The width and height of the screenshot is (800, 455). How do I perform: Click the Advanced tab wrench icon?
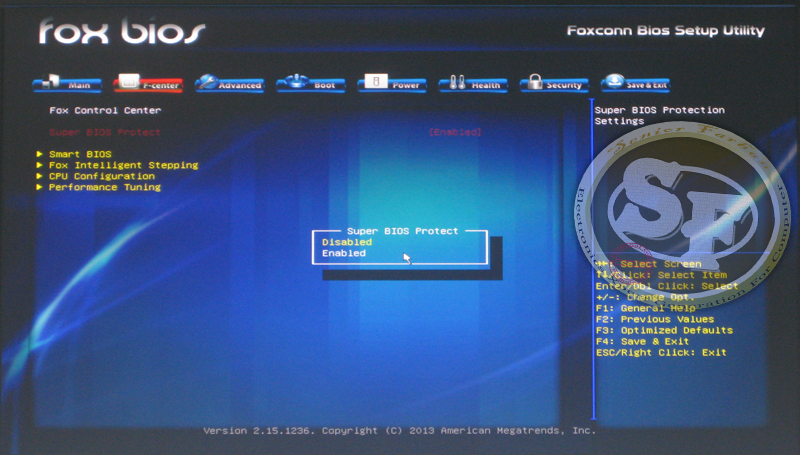point(208,81)
